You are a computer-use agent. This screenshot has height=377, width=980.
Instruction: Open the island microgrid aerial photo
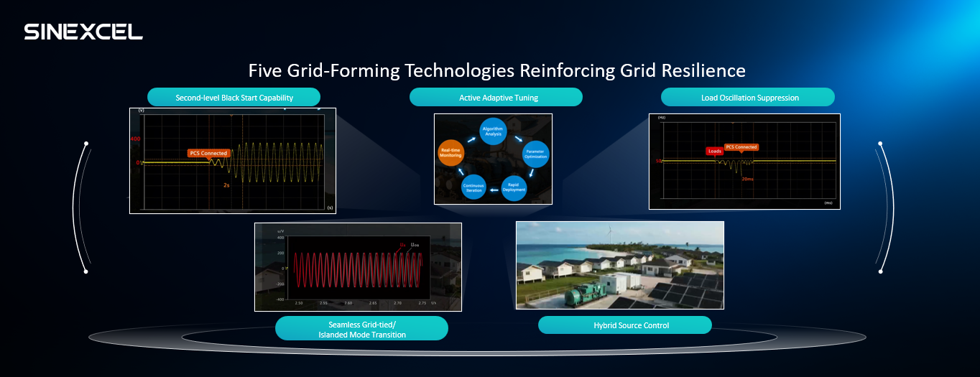click(x=619, y=265)
